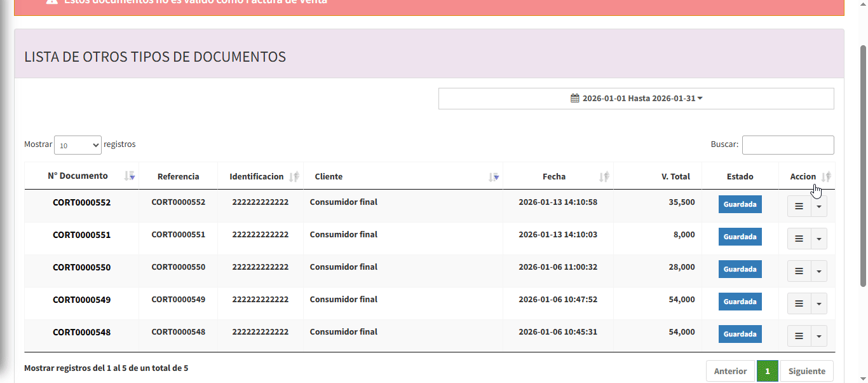Expand action dropdown caret for CORT0000550
868x383 pixels.
point(819,271)
